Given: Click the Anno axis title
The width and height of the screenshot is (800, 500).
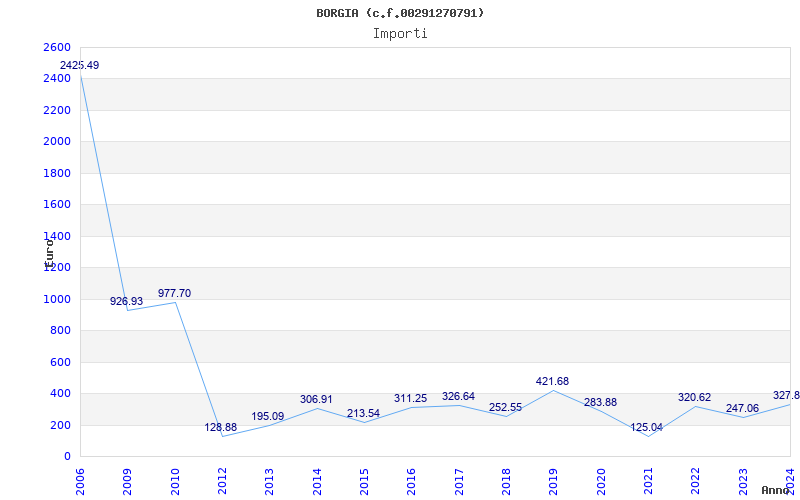Looking at the screenshot, I should point(776,490).
